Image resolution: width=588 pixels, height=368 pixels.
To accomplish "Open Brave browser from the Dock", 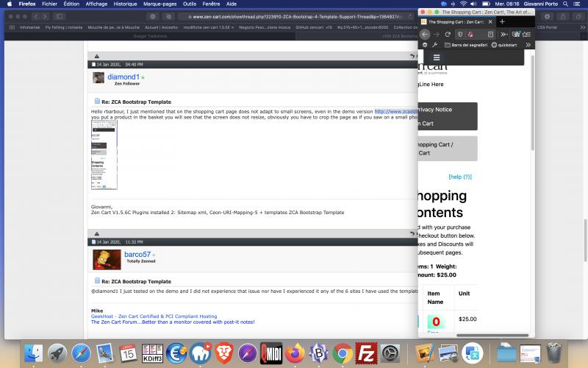I will (x=224, y=353).
